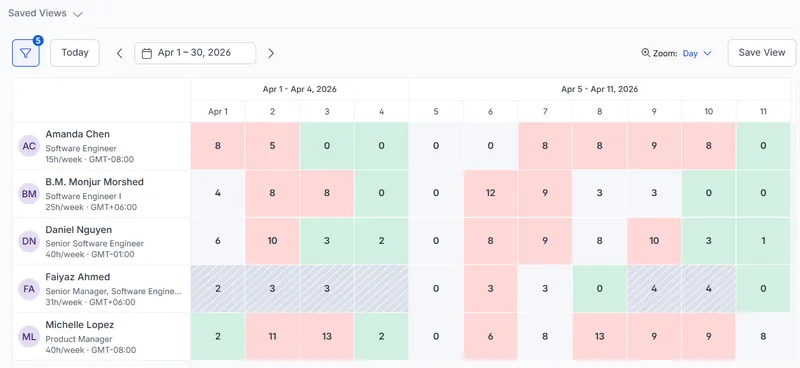Click B.M. Monjur Morshed's BM avatar
The width and height of the screenshot is (800, 368).
(29, 194)
